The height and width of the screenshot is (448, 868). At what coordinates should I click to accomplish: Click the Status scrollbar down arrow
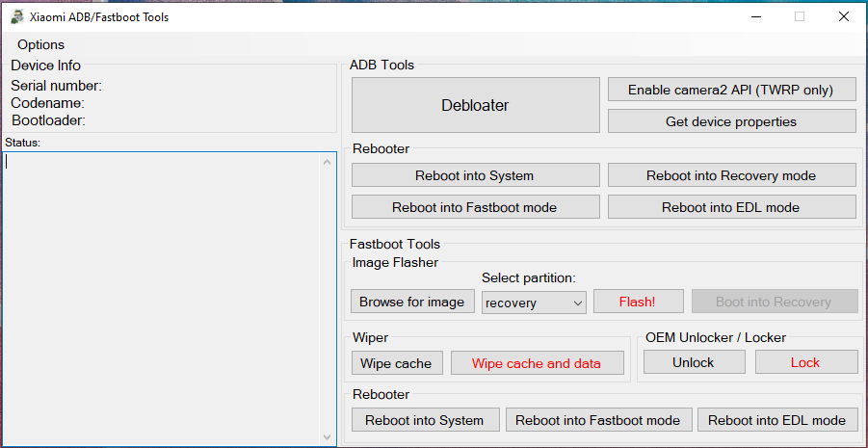pyautogui.click(x=327, y=437)
